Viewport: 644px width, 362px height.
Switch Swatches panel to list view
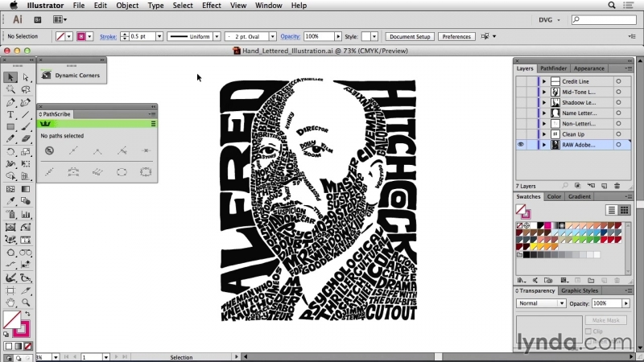612,210
